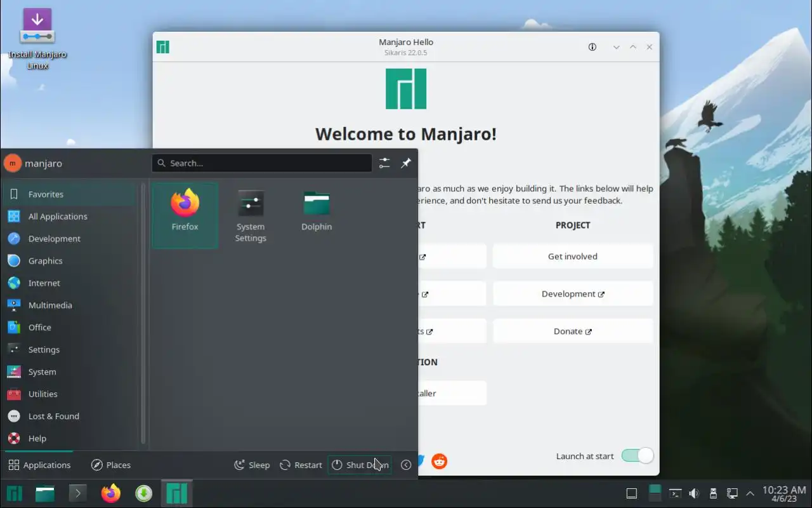Open the network tray icon
Image resolution: width=812 pixels, height=508 pixels.
(731, 493)
